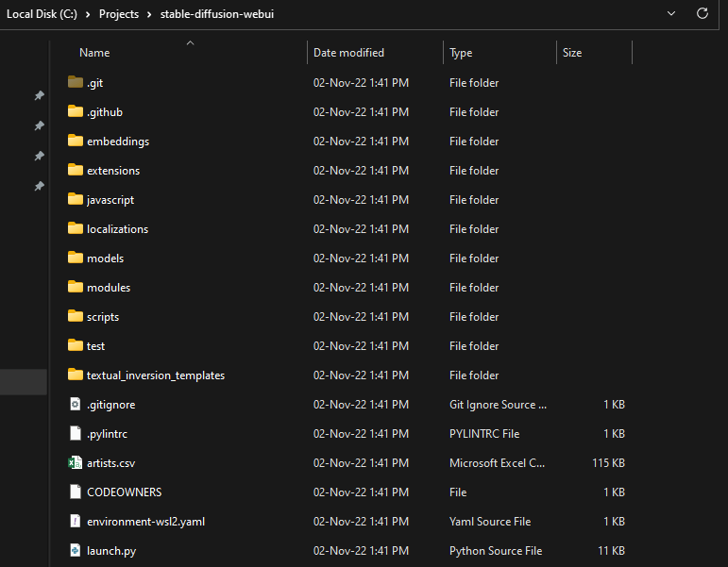Screen dimensions: 728x567
Task: Click the 11 KB size of launch.py
Action: click(x=611, y=551)
